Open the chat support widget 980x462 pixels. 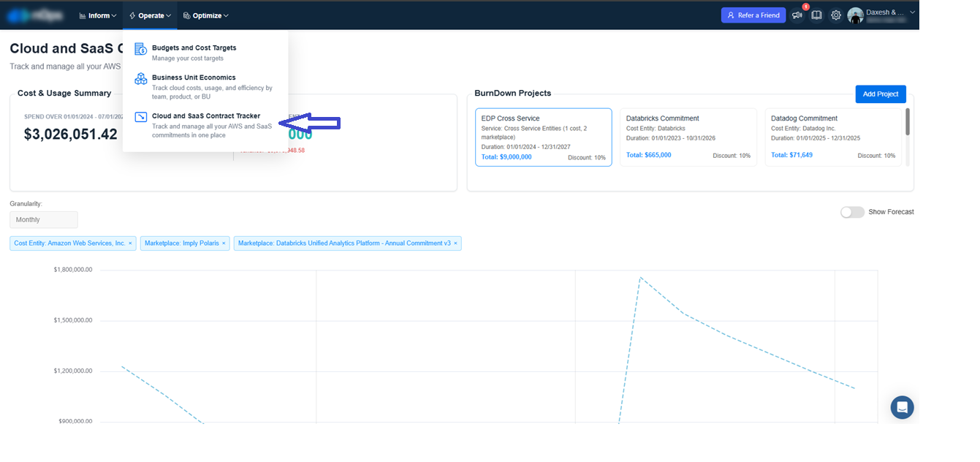coord(902,407)
